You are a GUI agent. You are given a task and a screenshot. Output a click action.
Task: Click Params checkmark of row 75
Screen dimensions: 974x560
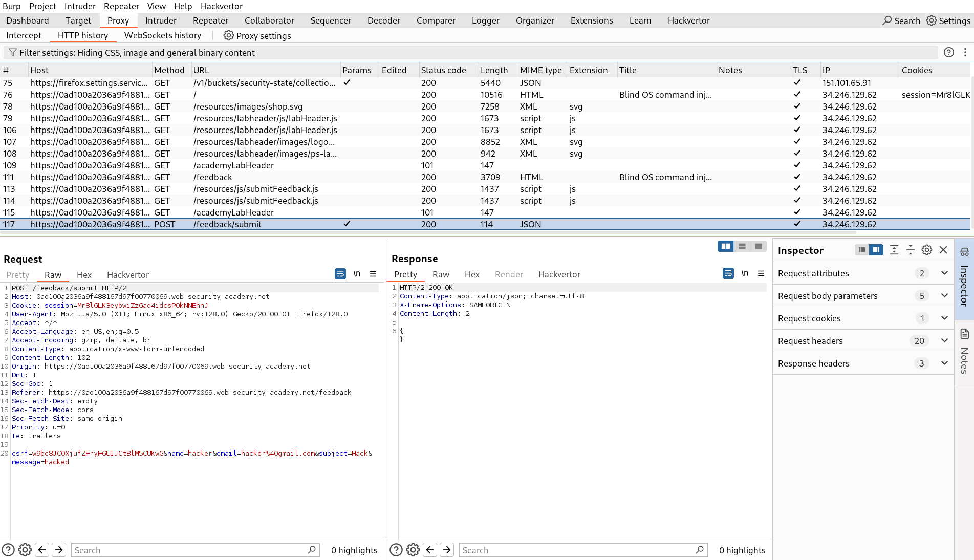(347, 82)
